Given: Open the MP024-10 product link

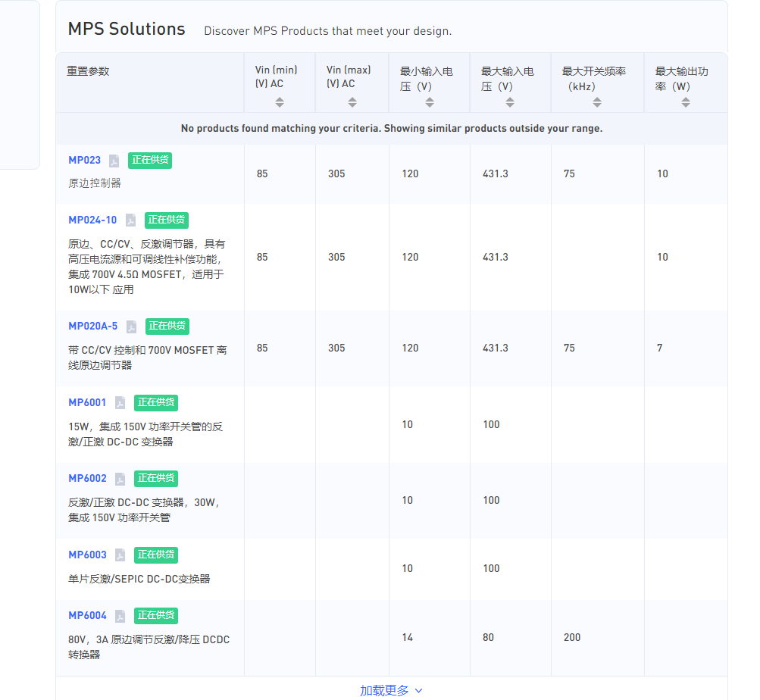Looking at the screenshot, I should (x=92, y=220).
